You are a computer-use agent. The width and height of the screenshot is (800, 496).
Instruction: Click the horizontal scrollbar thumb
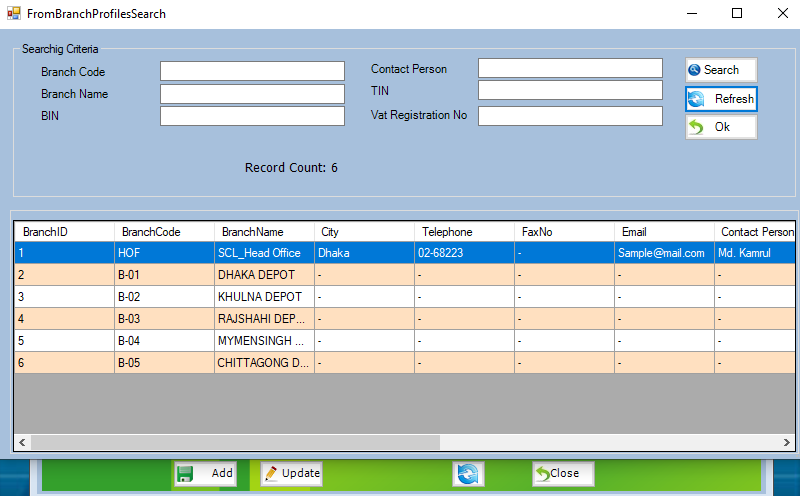tap(235, 442)
